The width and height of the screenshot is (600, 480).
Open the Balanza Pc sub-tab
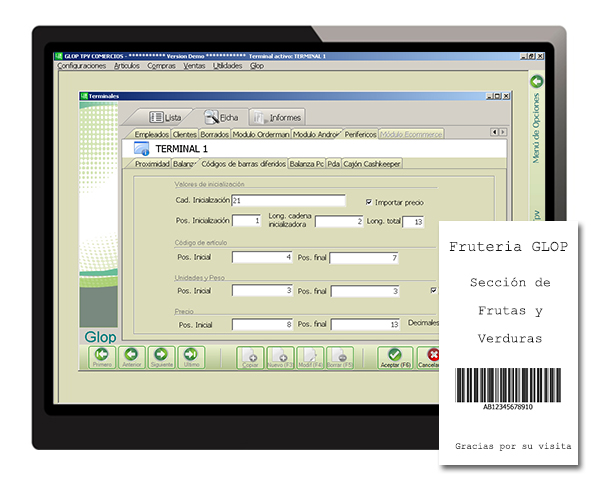point(307,164)
